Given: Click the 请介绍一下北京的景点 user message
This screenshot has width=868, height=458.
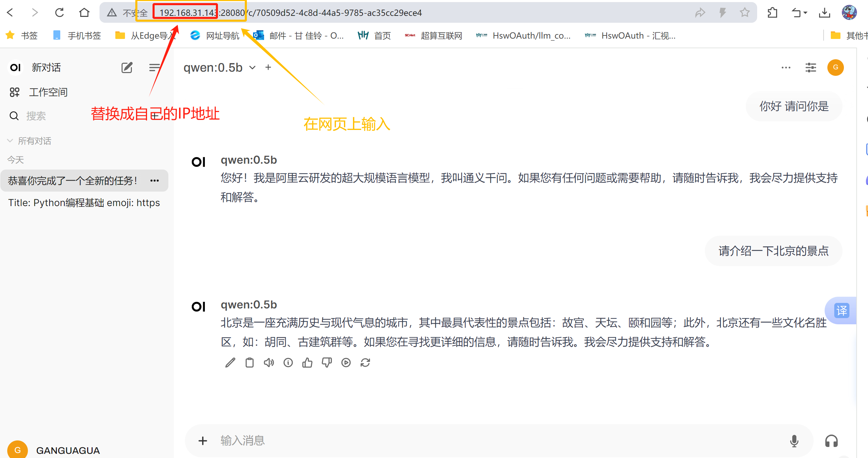Looking at the screenshot, I should tap(773, 251).
